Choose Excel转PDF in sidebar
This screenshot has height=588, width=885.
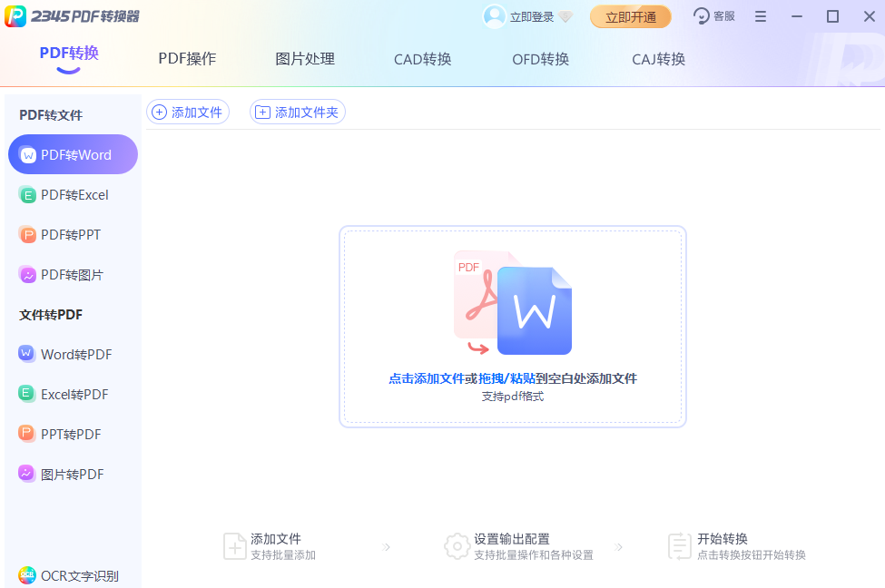click(72, 395)
